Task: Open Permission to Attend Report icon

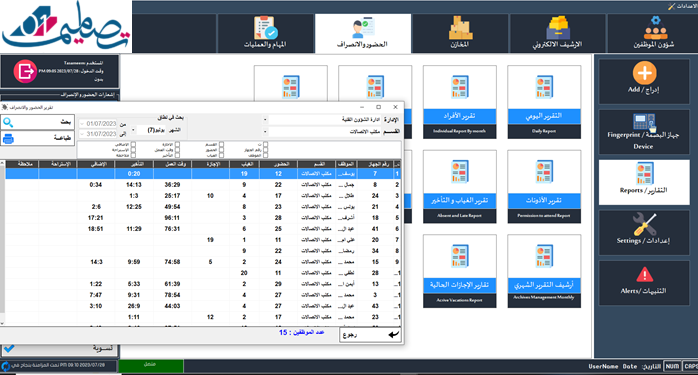Action: 544,171
